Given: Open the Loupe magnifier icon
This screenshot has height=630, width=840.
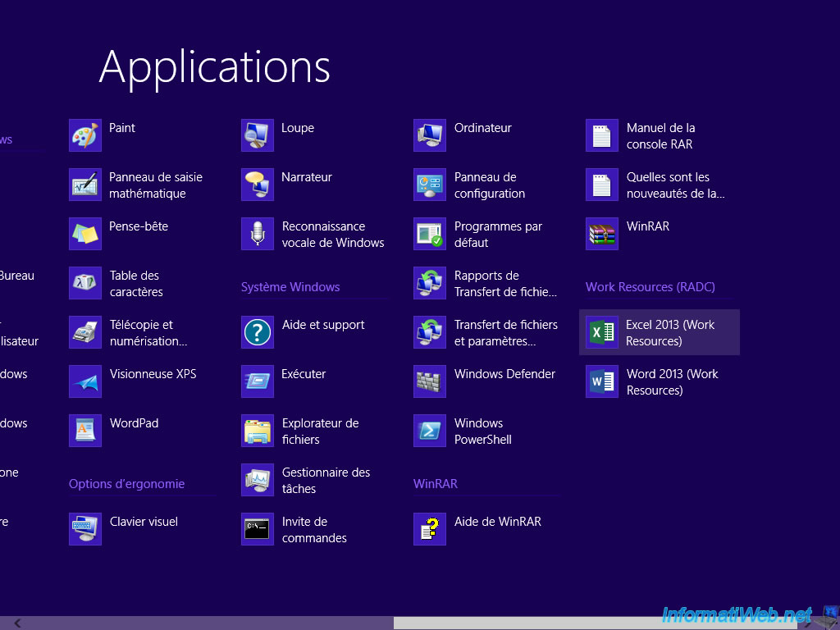Looking at the screenshot, I should (x=258, y=135).
